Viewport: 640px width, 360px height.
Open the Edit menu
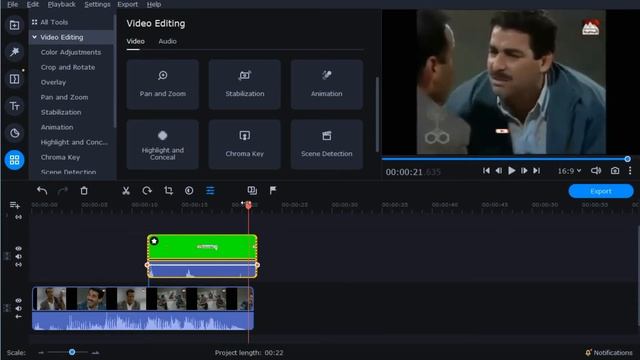(33, 4)
